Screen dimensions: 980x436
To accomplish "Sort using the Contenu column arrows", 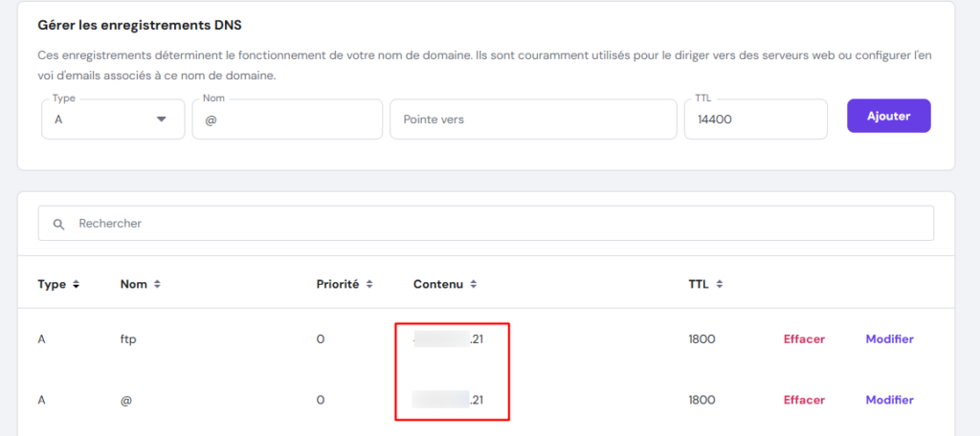I will 473,285.
